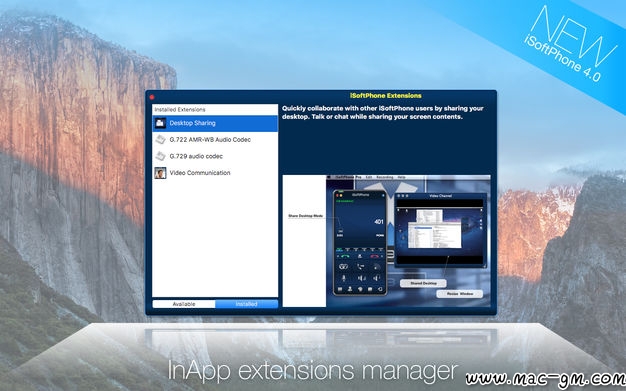Click contacts person icon in softphone bottom row
Image resolution: width=626 pixels, height=391 pixels.
coord(350,289)
